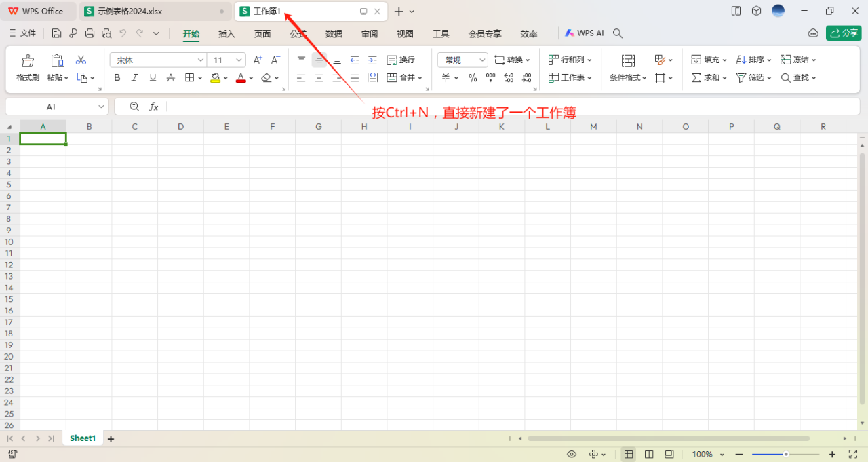Viewport: 868px width, 462px height.
Task: Open WPS AI button
Action: (585, 33)
